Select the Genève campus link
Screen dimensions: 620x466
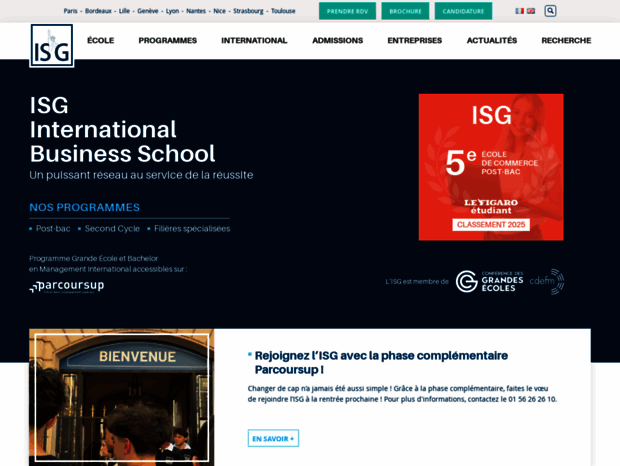[x=147, y=11]
